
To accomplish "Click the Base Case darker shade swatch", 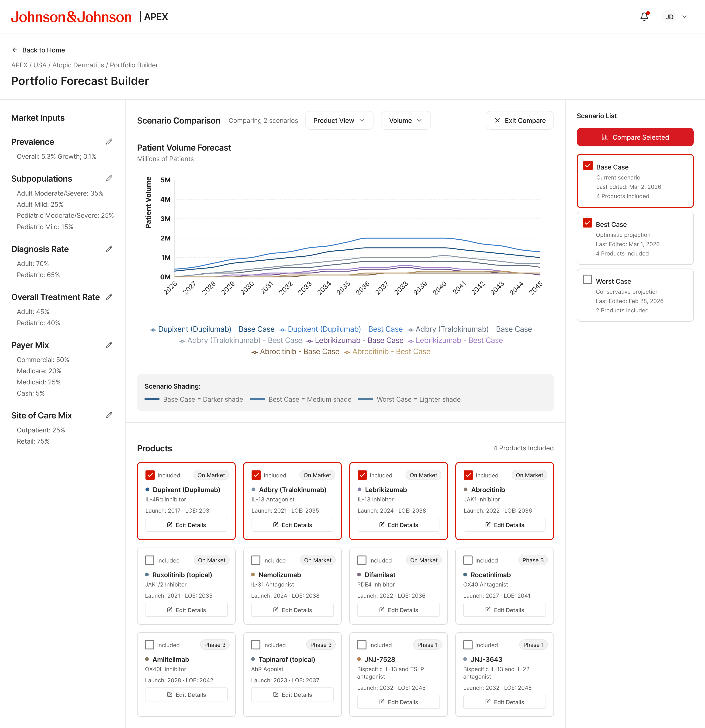I will click(152, 399).
